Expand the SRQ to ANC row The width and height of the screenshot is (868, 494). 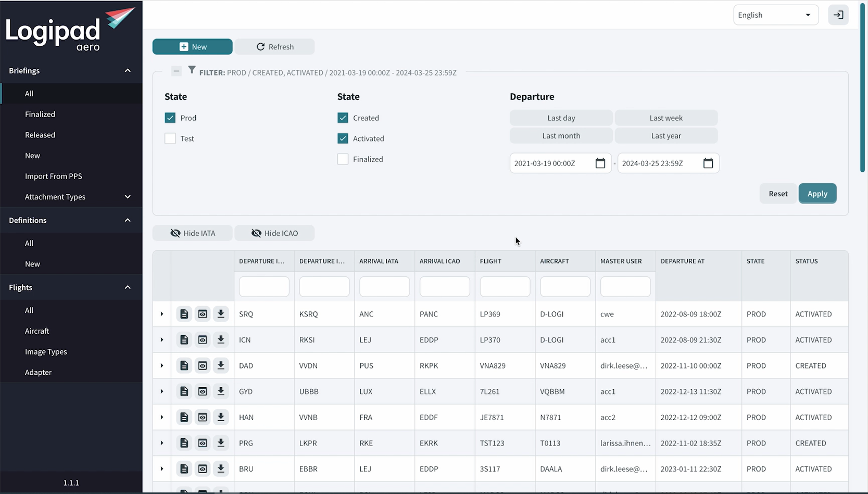point(162,314)
